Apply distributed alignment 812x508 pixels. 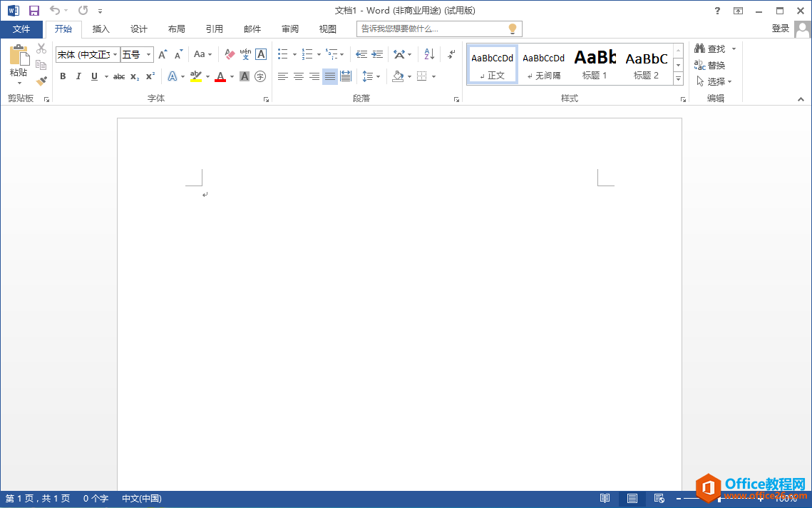[x=346, y=76]
